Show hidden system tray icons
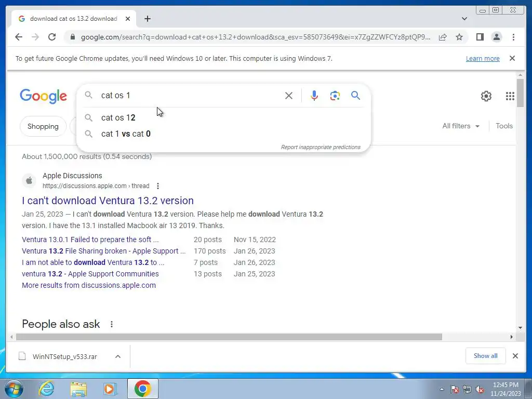Viewport: 532px width, 399px height. pyautogui.click(x=442, y=389)
